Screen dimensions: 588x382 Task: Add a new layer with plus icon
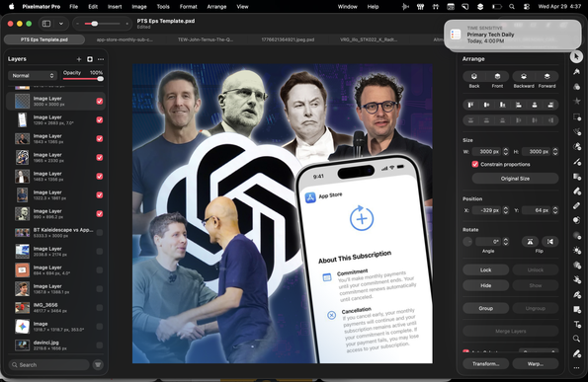point(79,59)
